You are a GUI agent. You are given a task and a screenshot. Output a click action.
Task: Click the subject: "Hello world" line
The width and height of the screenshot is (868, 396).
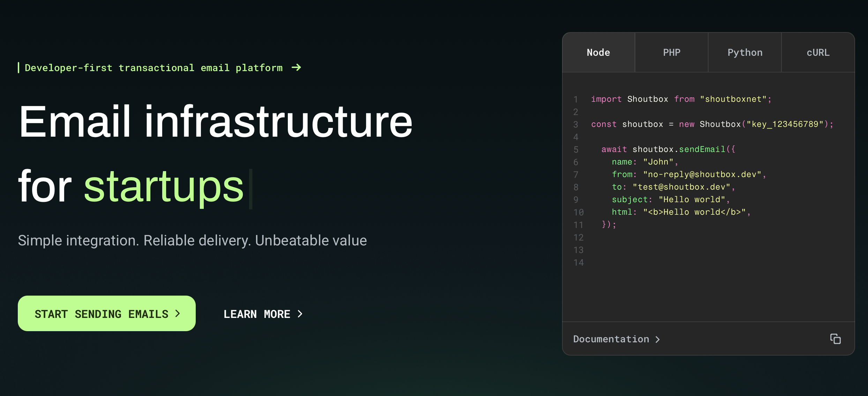(671, 200)
